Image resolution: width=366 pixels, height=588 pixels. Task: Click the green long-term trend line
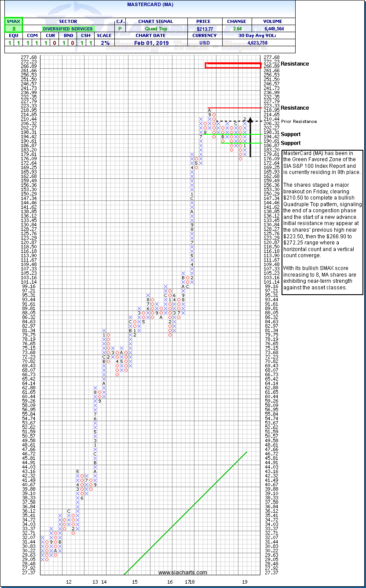[185, 513]
